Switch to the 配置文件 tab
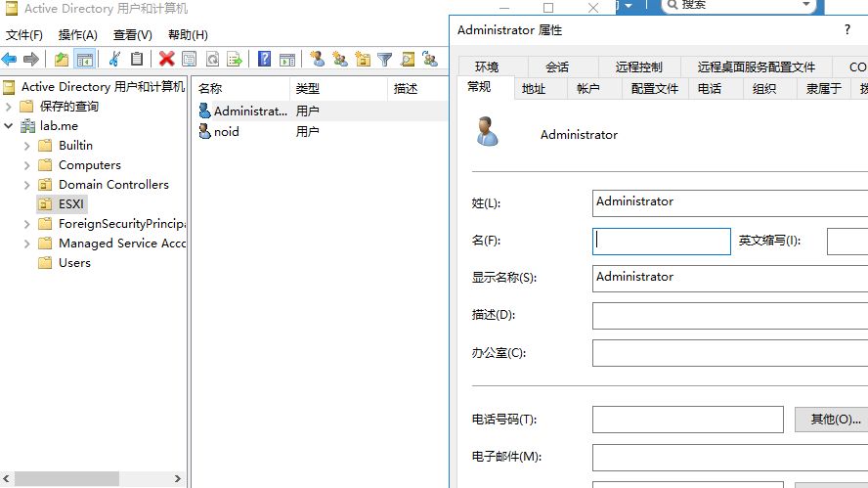The image size is (868, 488). tap(654, 89)
